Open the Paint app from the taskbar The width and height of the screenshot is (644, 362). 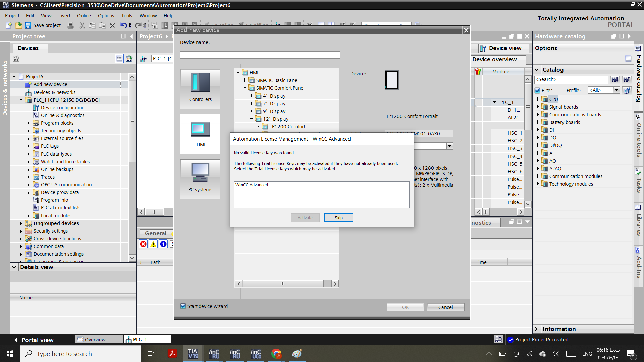pos(297,354)
